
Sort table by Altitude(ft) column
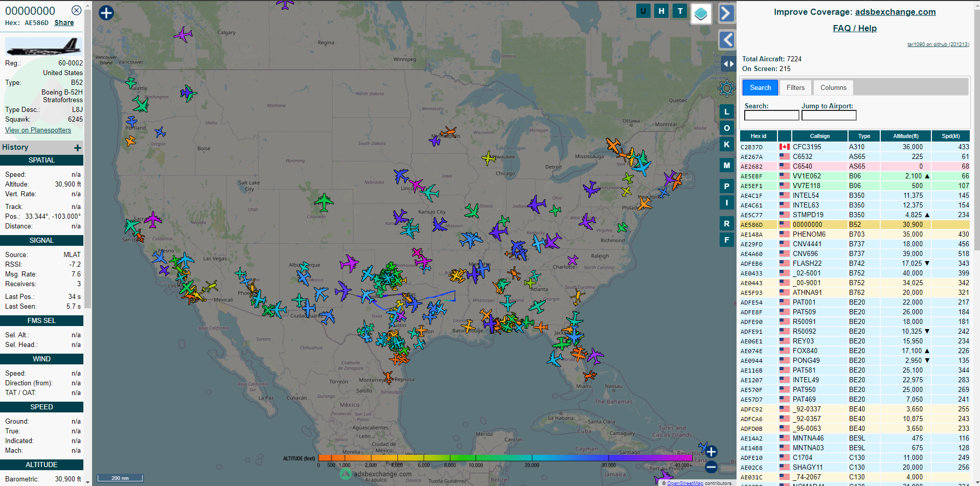(x=905, y=136)
